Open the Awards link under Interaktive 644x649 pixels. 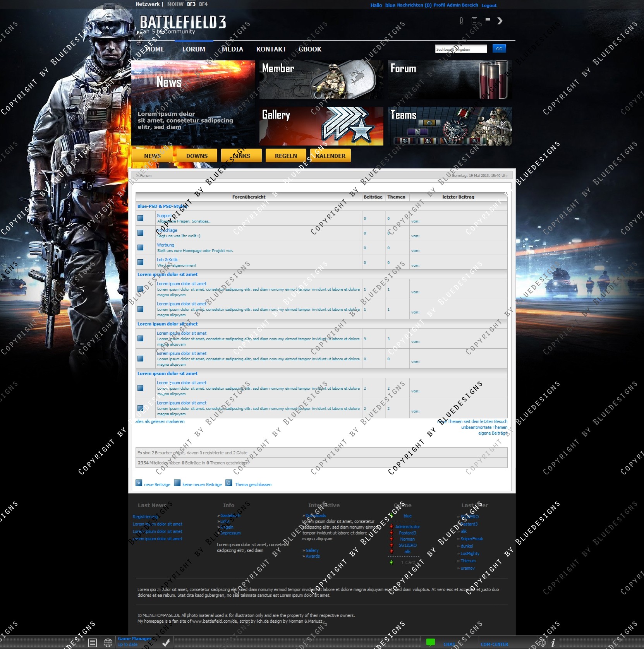click(313, 556)
